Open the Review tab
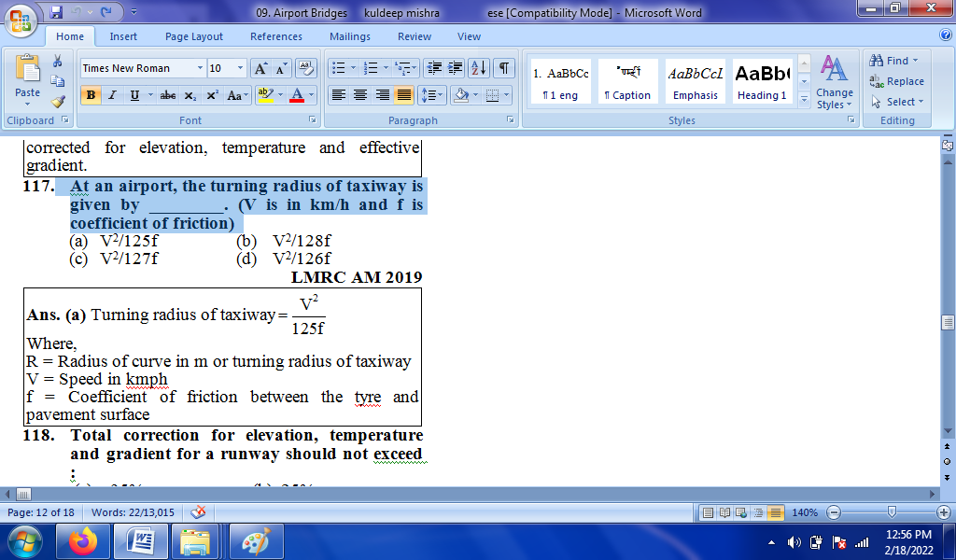Viewport: 956px width, 560px height. point(415,36)
